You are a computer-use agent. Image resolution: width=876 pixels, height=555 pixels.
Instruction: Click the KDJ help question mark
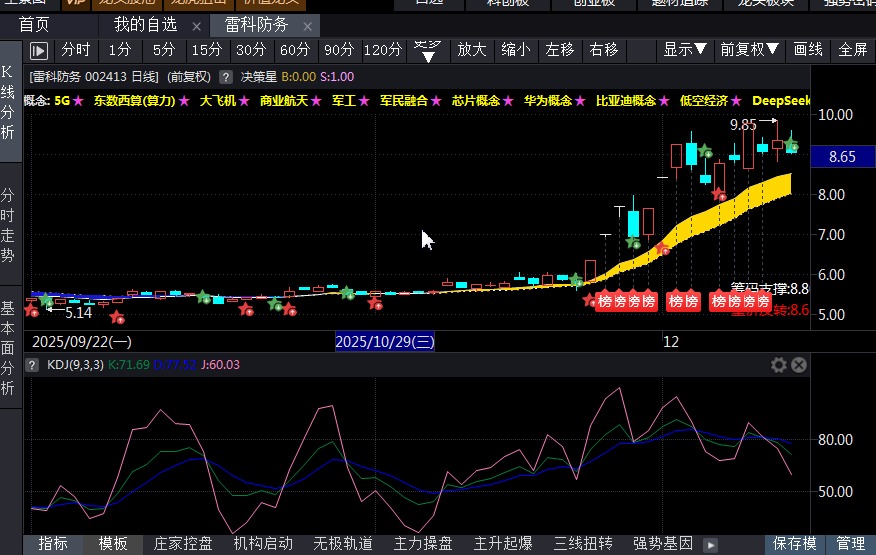tap(32, 365)
